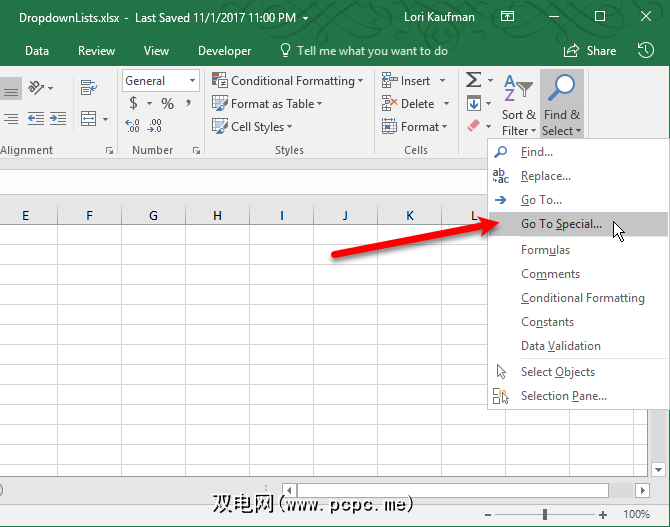Apply Accounting Number Format dollar sign
The height and width of the screenshot is (527, 670).
coord(134,104)
